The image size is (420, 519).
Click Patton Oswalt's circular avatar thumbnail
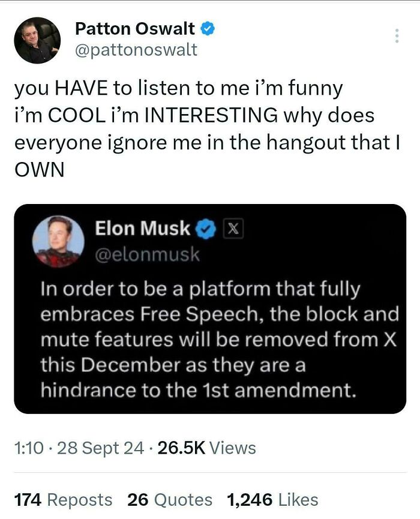tap(37, 39)
